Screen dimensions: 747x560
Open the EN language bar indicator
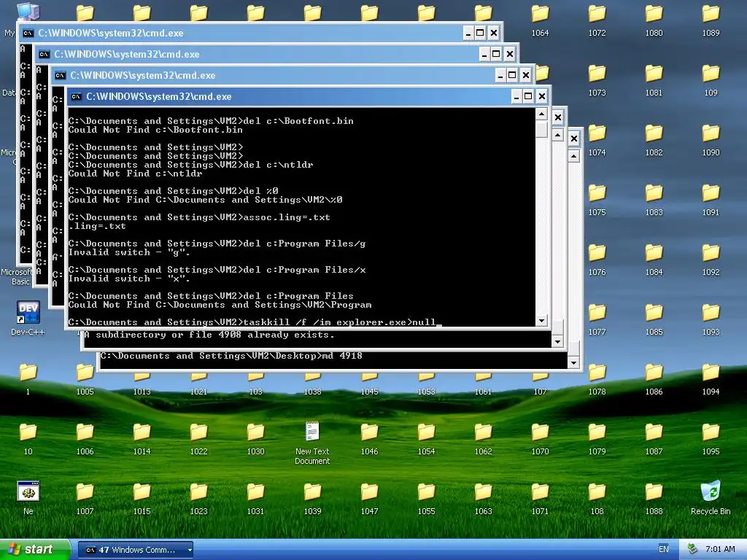point(663,550)
